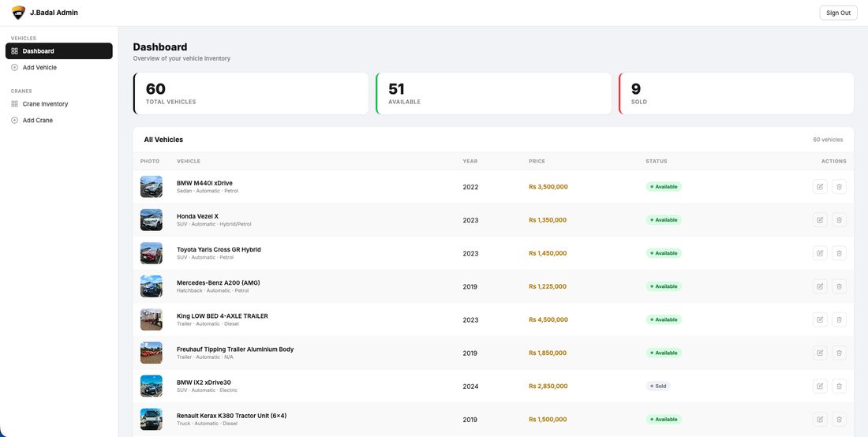Open Crane Inventory in the sidebar
Image resolution: width=868 pixels, height=437 pixels.
58,103
